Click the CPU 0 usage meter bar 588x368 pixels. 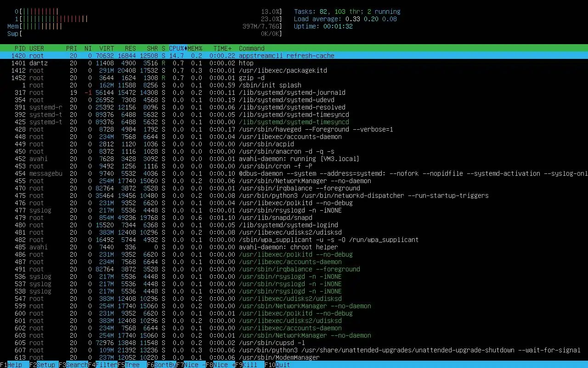tap(149, 11)
